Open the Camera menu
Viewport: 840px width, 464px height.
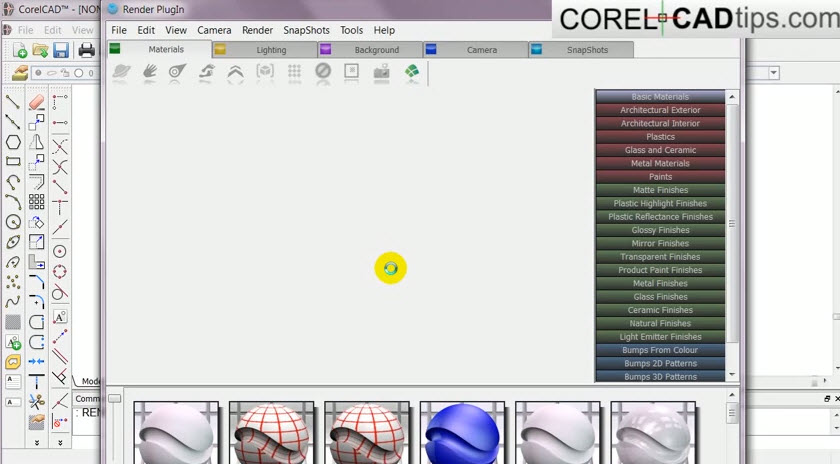(214, 31)
